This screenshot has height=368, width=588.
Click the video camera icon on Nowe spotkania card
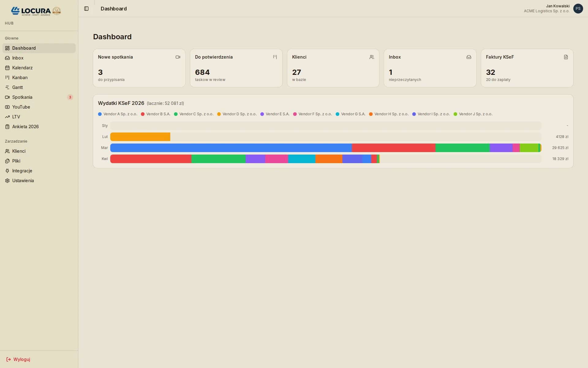coord(178,57)
